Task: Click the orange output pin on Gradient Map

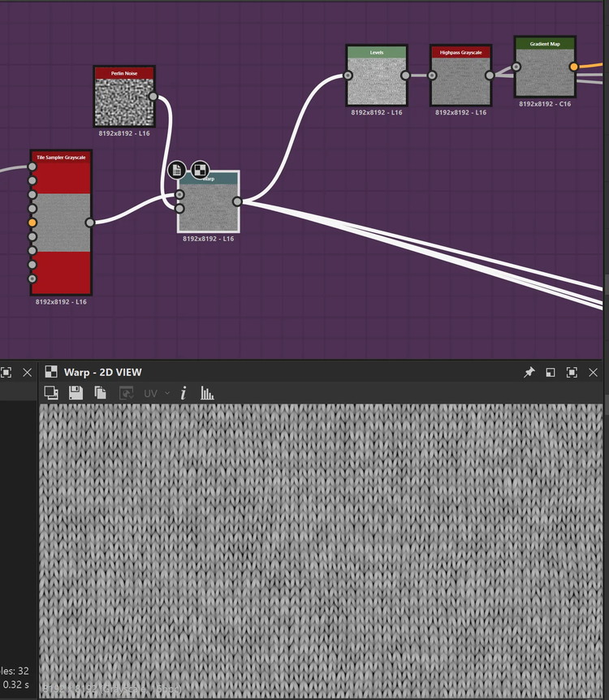Action: (x=574, y=67)
